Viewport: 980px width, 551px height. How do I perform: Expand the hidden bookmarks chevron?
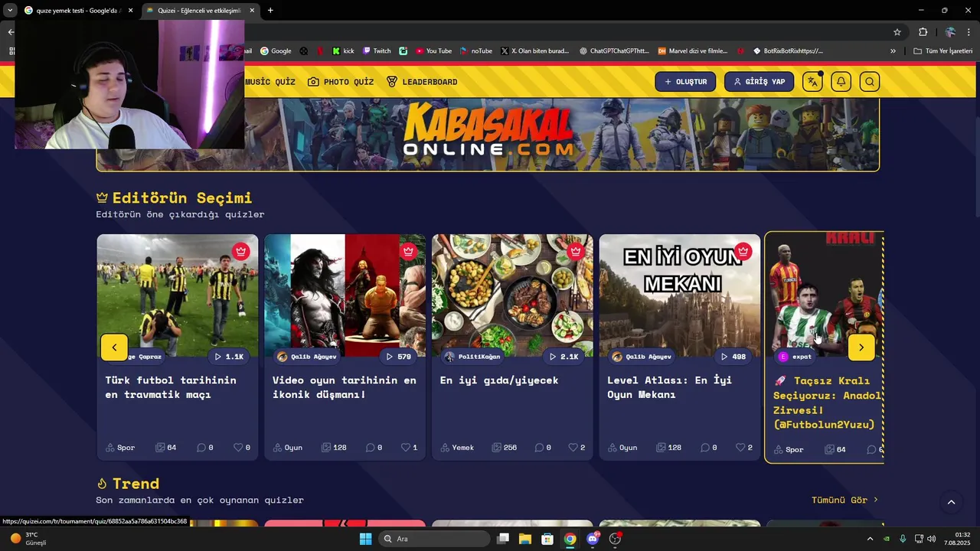(893, 51)
